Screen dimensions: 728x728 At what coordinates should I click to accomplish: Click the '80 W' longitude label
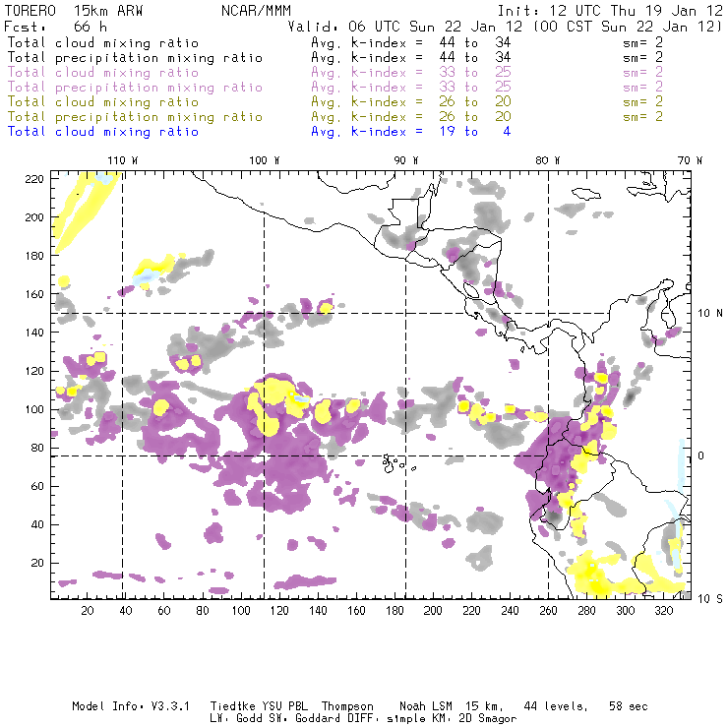[548, 160]
